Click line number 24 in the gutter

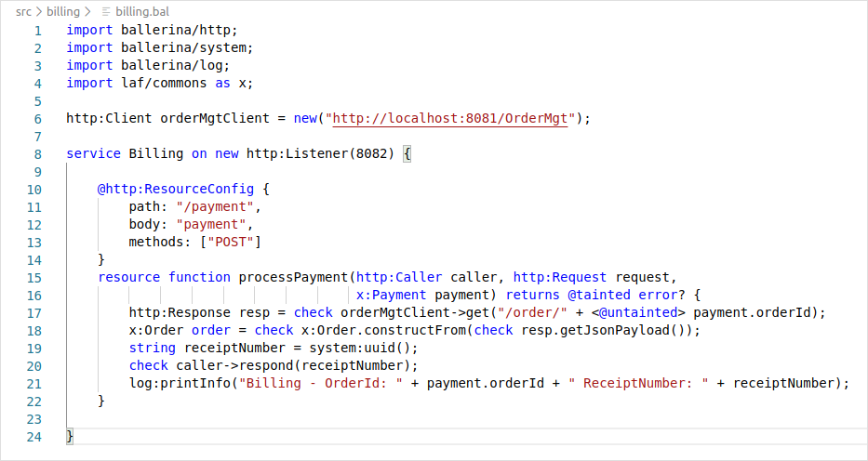click(34, 437)
